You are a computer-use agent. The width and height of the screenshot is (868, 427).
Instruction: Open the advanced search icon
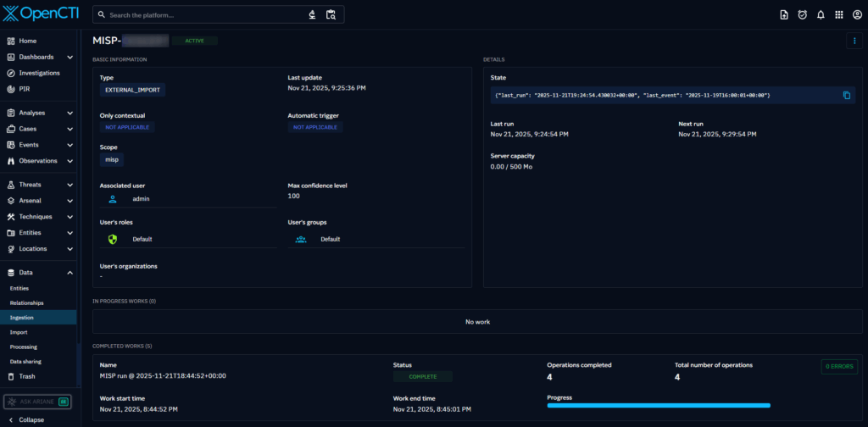(x=331, y=14)
